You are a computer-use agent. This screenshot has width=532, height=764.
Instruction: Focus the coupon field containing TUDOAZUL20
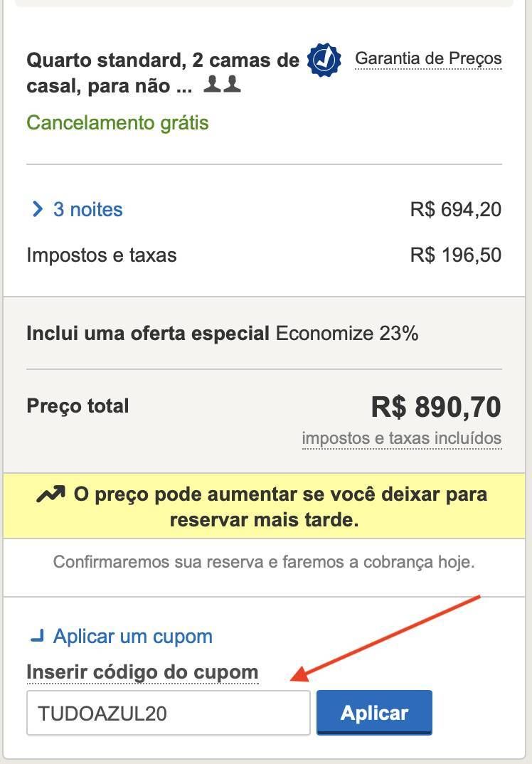pyautogui.click(x=168, y=713)
